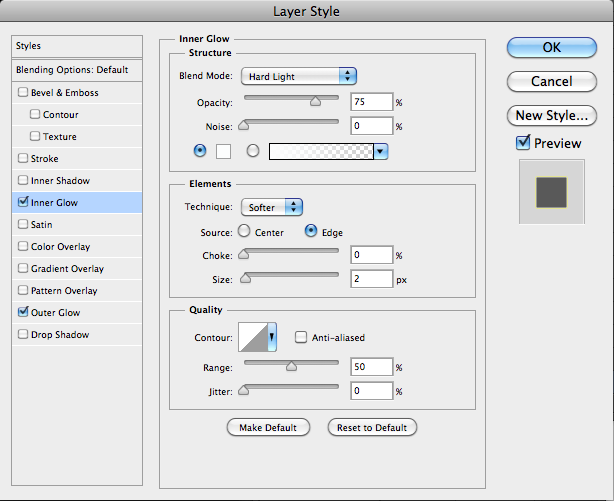Click the gradient preview bar
Screen dimensions: 614x501
click(x=321, y=151)
